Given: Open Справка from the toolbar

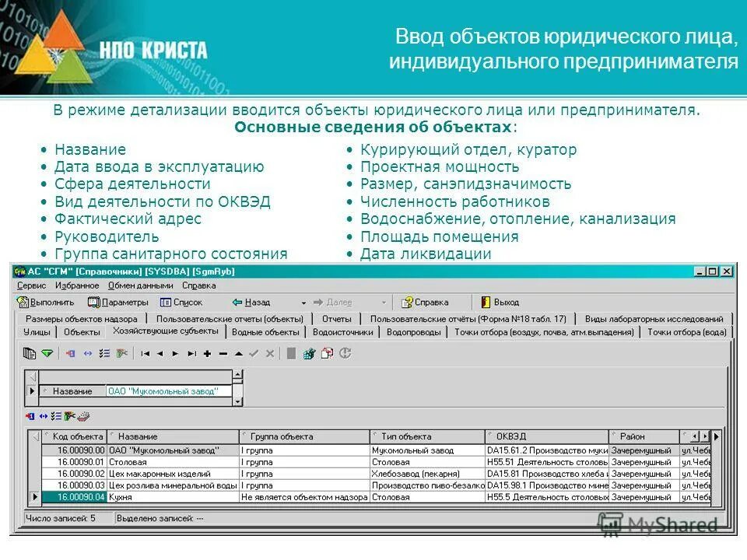Looking at the screenshot, I should [x=425, y=302].
